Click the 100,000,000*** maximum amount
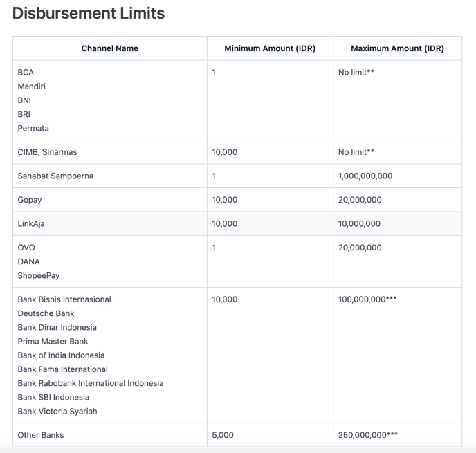Viewport: 476px width, 453px height. pyautogui.click(x=367, y=299)
